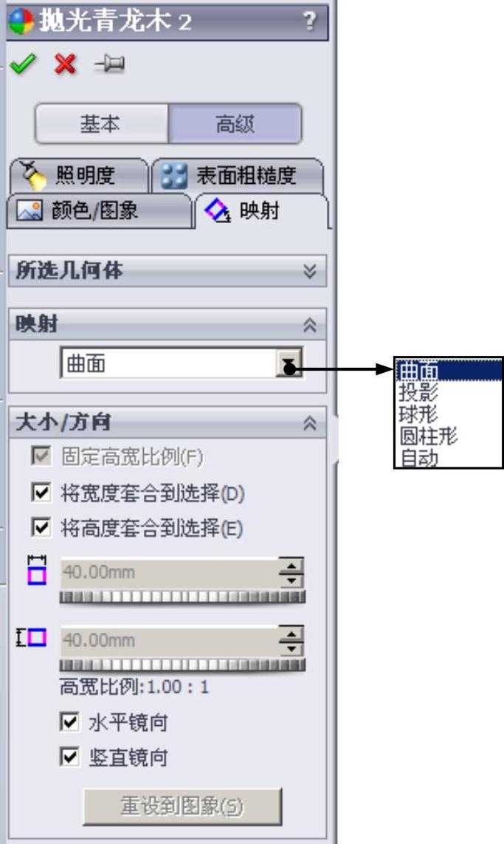Click the 颜色/图象 picture icon
Viewport: 504px width, 844px height.
point(29,210)
